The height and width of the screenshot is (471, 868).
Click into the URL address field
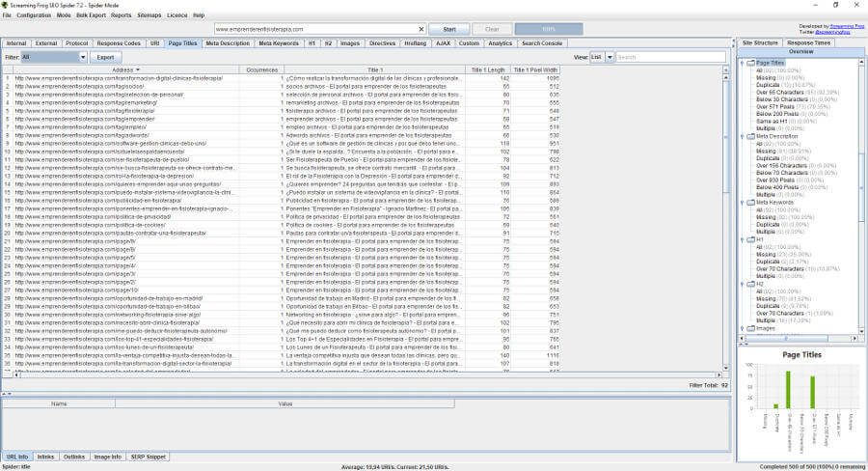pyautogui.click(x=315, y=29)
